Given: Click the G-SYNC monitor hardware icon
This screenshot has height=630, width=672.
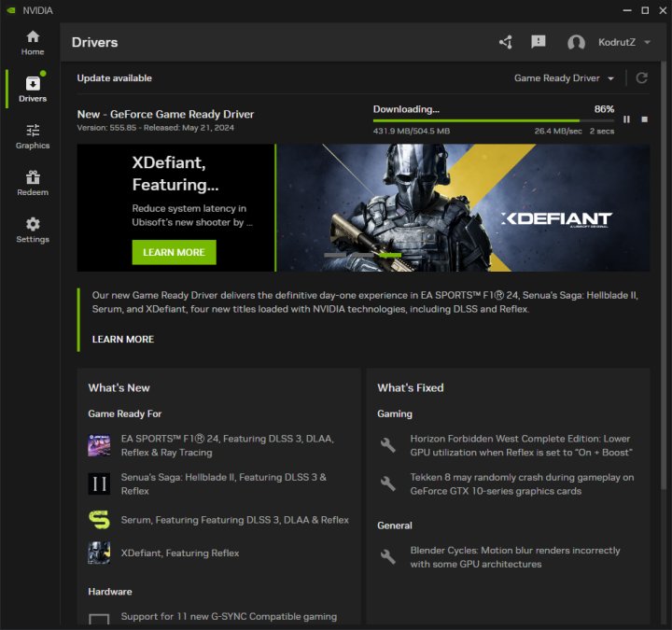Looking at the screenshot, I should tap(99, 619).
